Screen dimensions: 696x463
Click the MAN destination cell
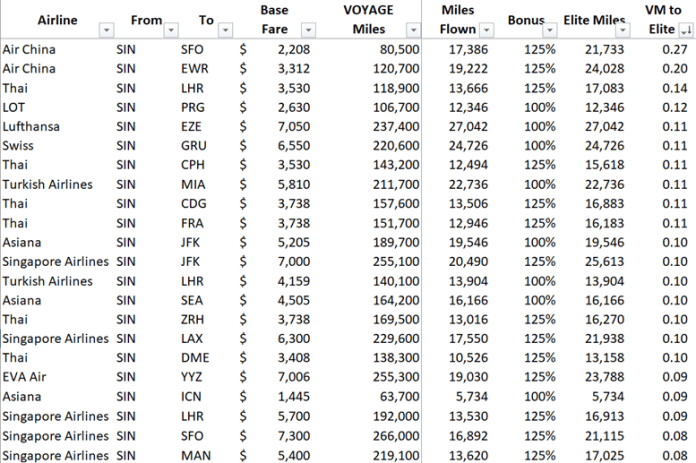pos(194,454)
